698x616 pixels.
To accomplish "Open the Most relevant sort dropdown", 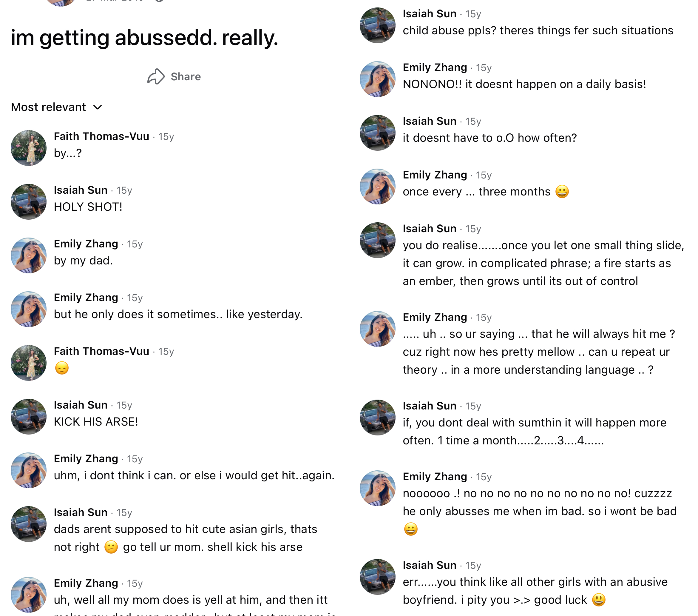I will (57, 107).
